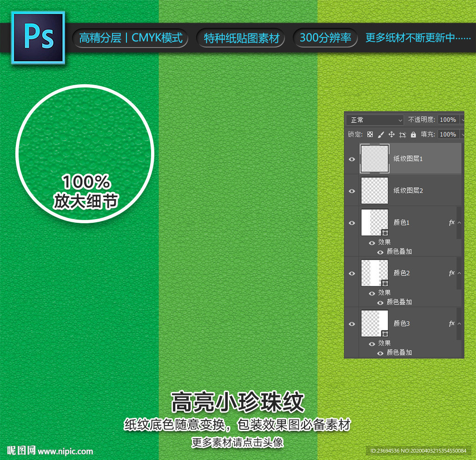Click the 不透明度 100% value field
Image resolution: width=476 pixels, height=460 pixels.
[x=449, y=120]
